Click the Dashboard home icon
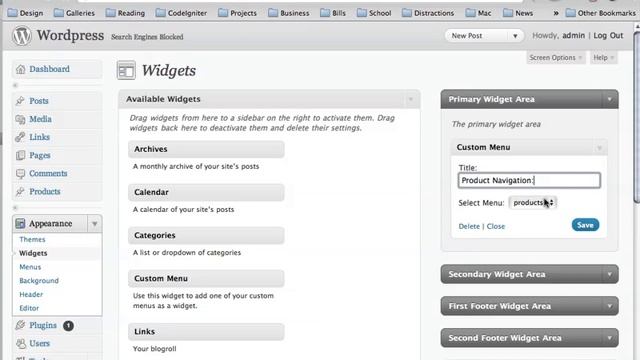Viewport: 640px width, 360px height. click(20, 69)
